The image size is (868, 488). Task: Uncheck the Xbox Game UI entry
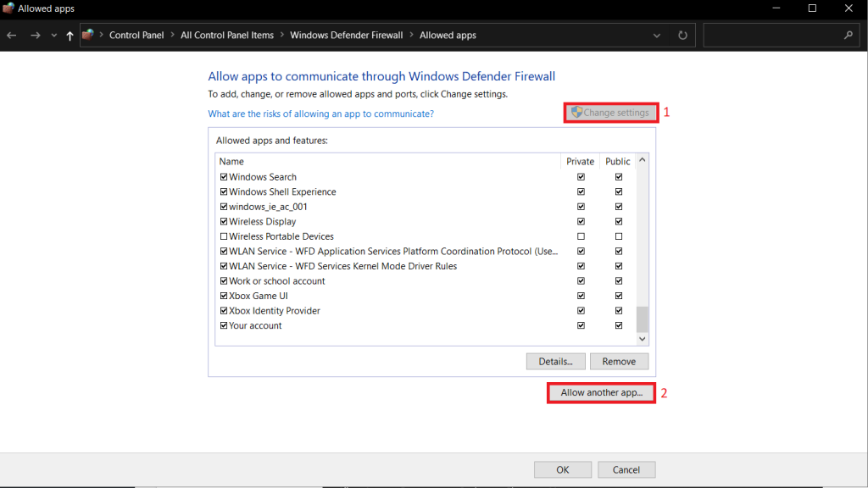click(224, 295)
